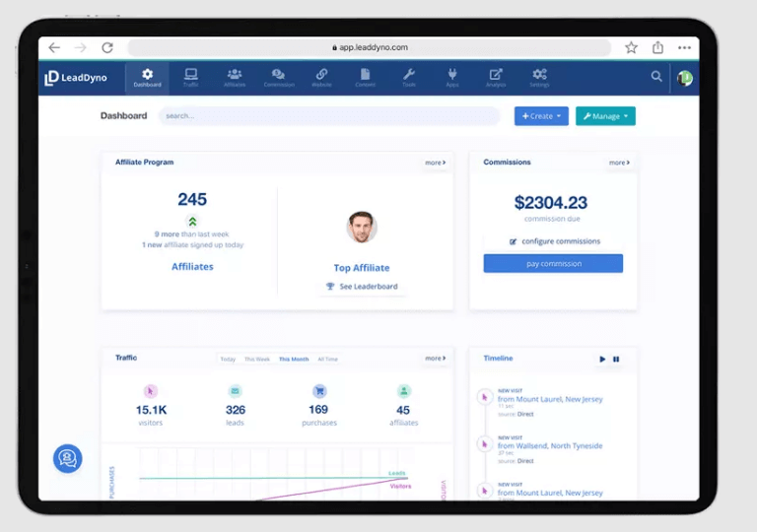Click the Dashboard search field
This screenshot has height=532, width=757.
click(x=329, y=116)
